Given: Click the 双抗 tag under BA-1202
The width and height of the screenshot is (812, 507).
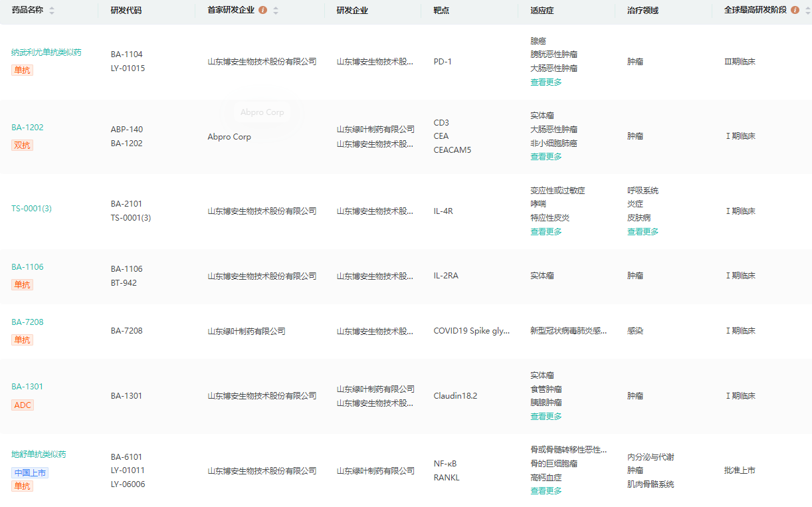Looking at the screenshot, I should [x=22, y=145].
